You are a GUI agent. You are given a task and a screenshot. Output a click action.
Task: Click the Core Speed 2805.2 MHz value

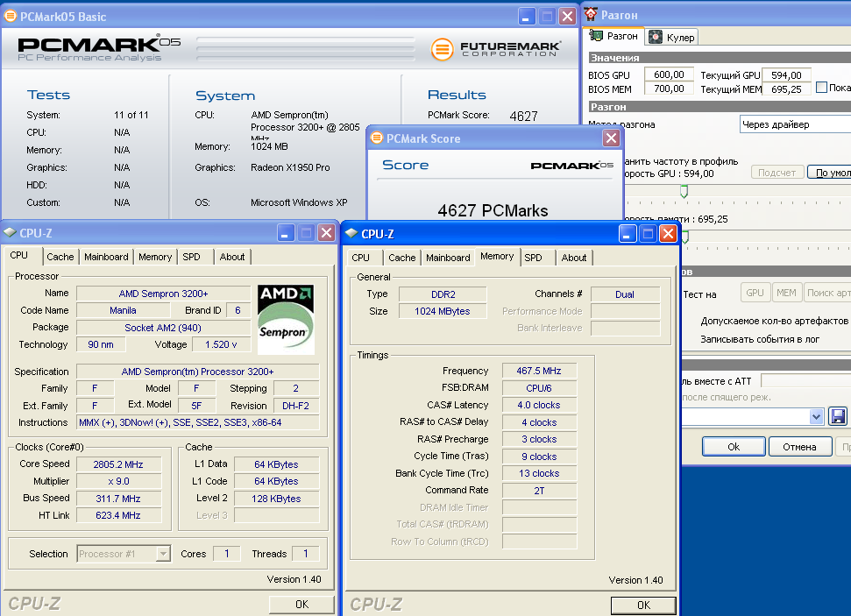(x=118, y=464)
